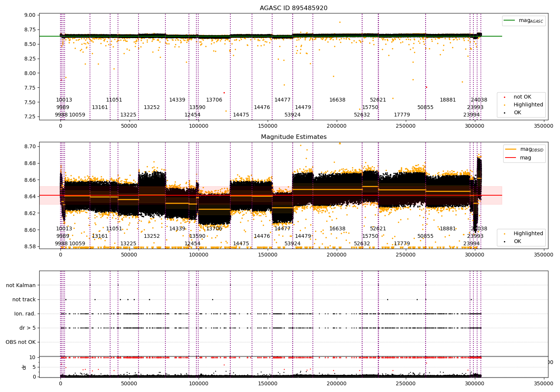The width and height of the screenshot is (560, 392).
Task: Click the 'Magnitude Estimates' plot title
Action: [293, 137]
